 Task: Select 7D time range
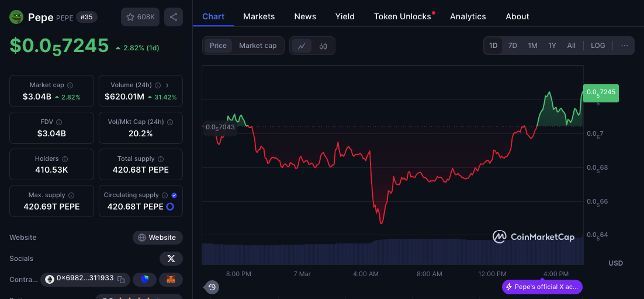tap(513, 46)
